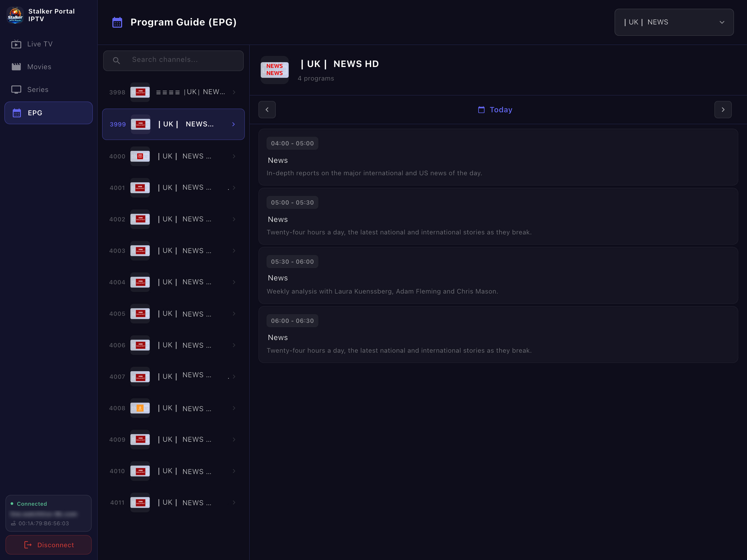The height and width of the screenshot is (560, 747).
Task: Open the 06:00 - 06:30 News program
Action: [498, 334]
